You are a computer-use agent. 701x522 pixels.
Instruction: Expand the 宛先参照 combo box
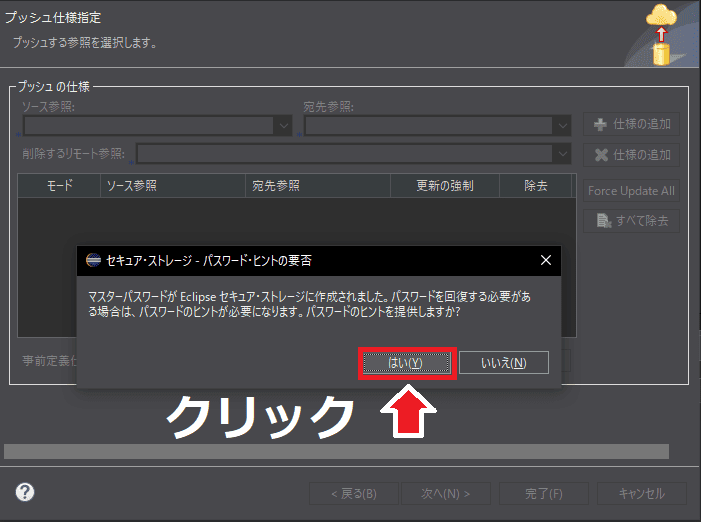[562, 125]
